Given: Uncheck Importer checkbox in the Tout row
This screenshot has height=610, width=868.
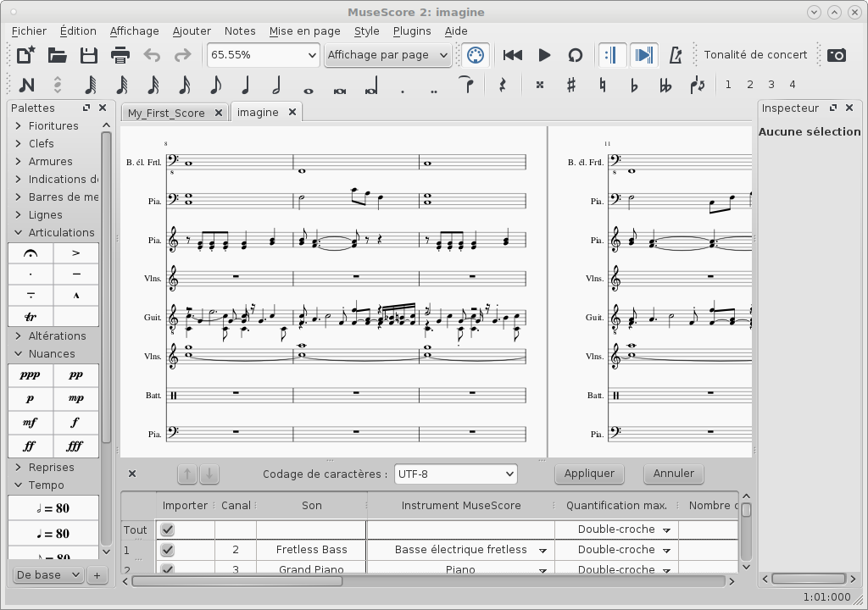Looking at the screenshot, I should [x=167, y=530].
